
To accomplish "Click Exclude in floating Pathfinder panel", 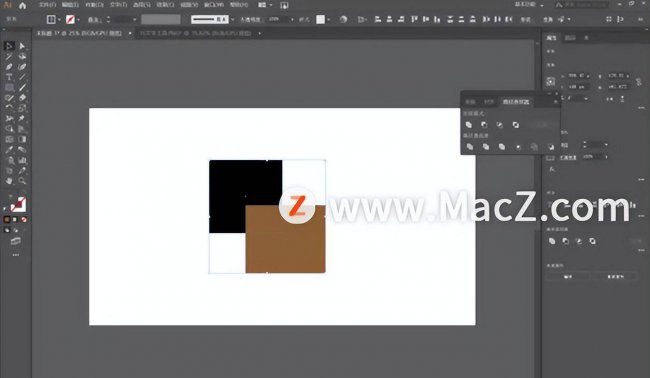I will point(515,125).
